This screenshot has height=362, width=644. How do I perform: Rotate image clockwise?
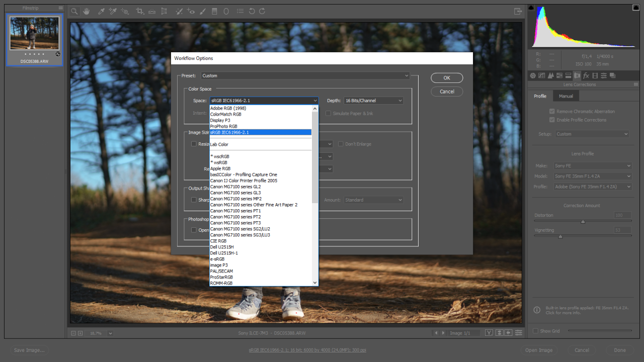click(262, 11)
